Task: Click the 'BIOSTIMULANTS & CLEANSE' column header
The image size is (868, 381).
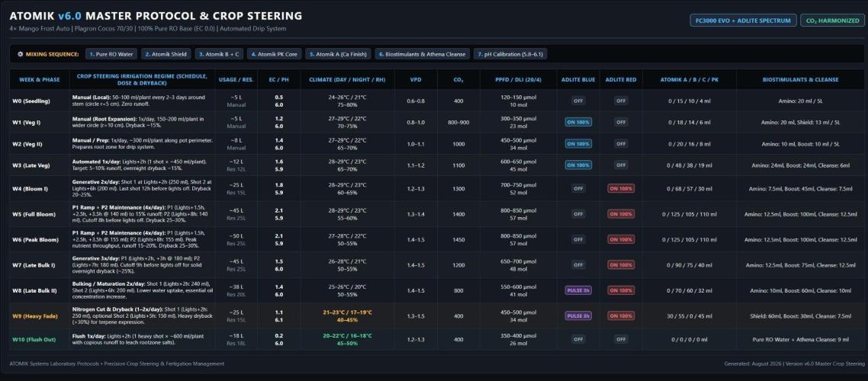Action: point(800,79)
